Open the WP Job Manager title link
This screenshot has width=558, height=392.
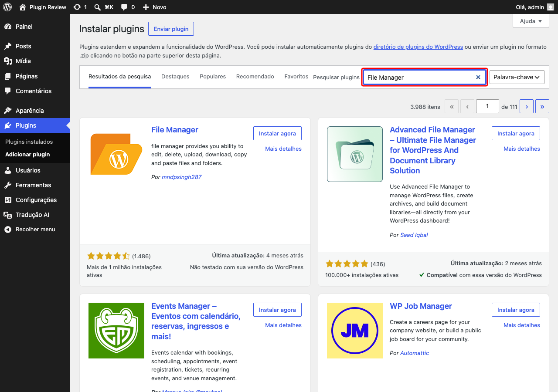(421, 306)
